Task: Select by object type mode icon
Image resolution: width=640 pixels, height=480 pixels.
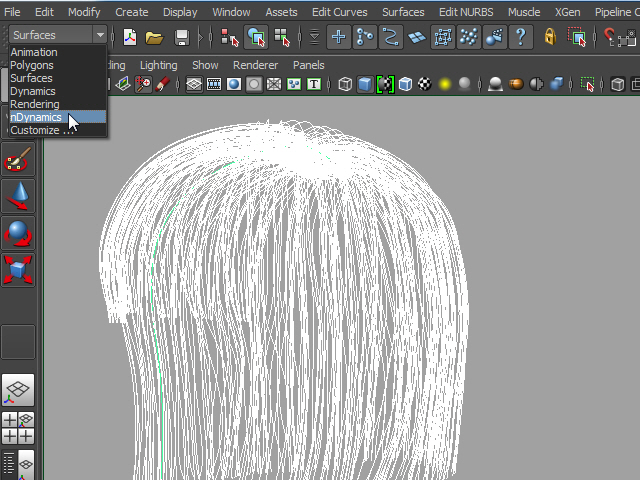Action: pyautogui.click(x=256, y=37)
